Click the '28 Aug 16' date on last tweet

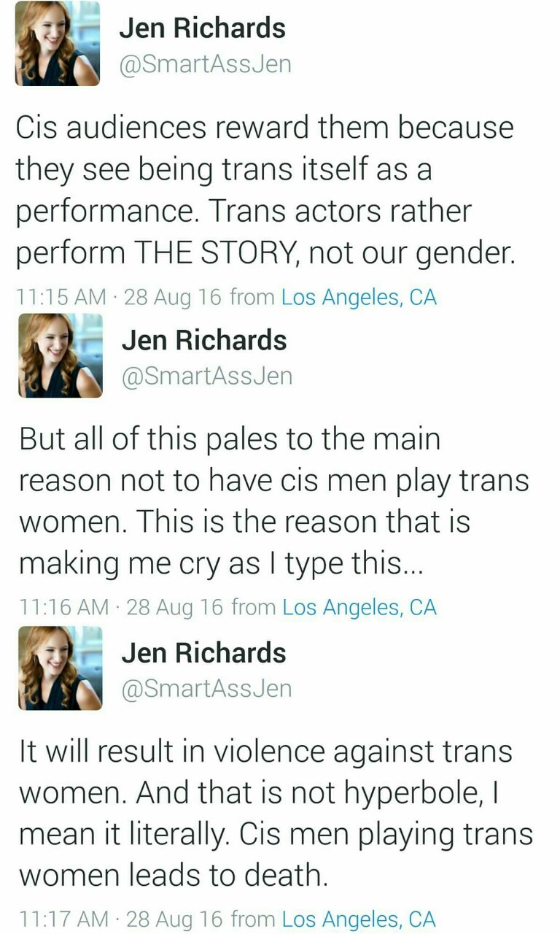(175, 919)
